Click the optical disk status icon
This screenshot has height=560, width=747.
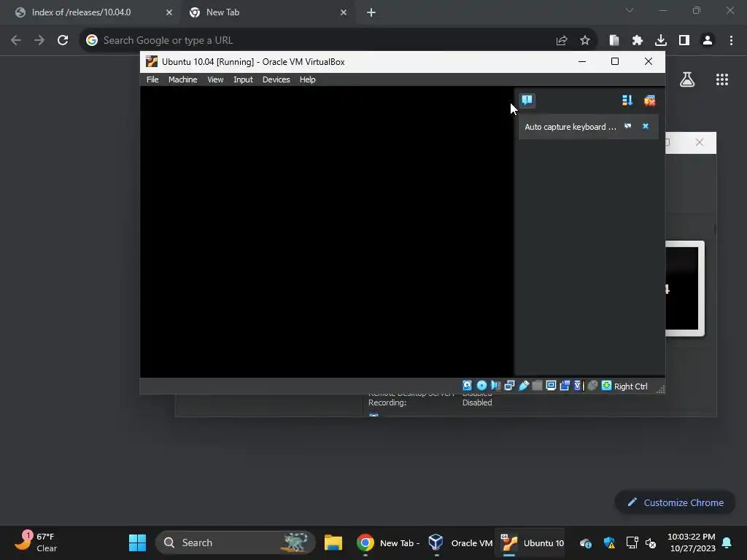pyautogui.click(x=481, y=386)
